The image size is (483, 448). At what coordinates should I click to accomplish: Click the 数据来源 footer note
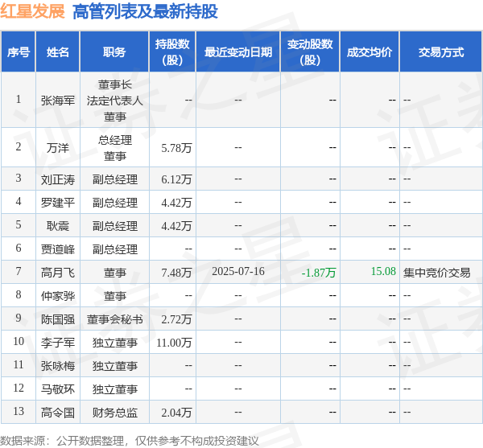point(130,441)
